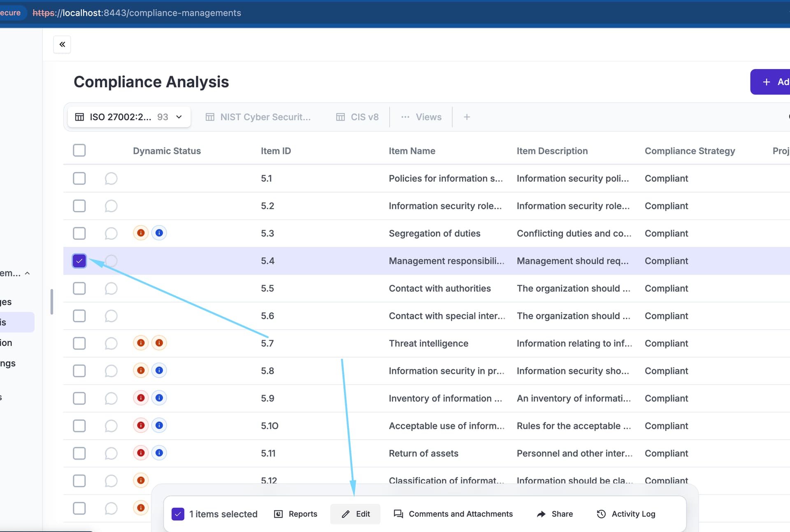The image size is (790, 532).
Task: Click blue info icon on row 5.3
Action: pos(159,233)
